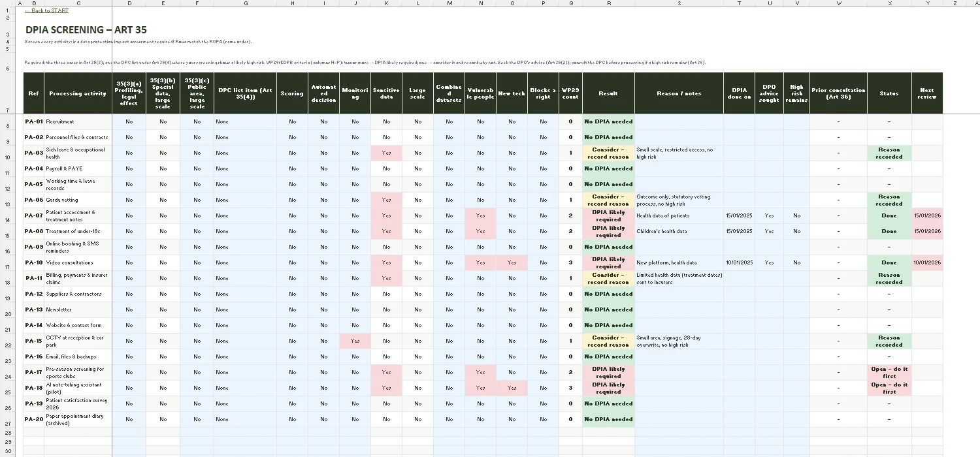Click the DPIA done on header cell
Screen dimensions: 980x457
[740, 93]
